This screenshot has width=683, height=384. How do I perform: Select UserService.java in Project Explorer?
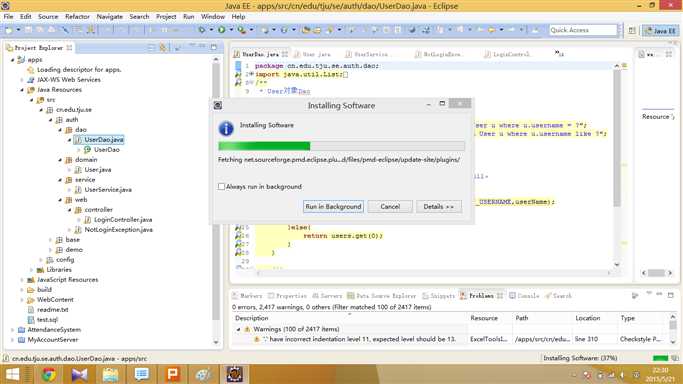pos(108,190)
